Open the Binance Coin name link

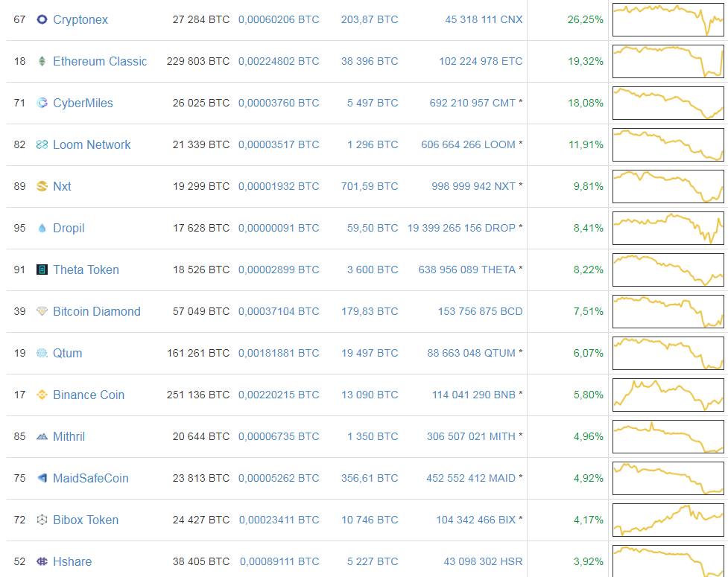point(89,395)
